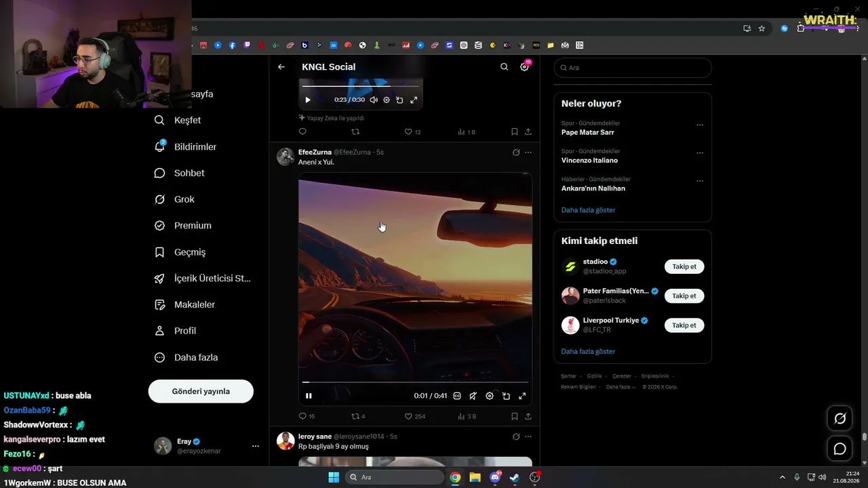Go back from KNGL Social timeline

(281, 67)
